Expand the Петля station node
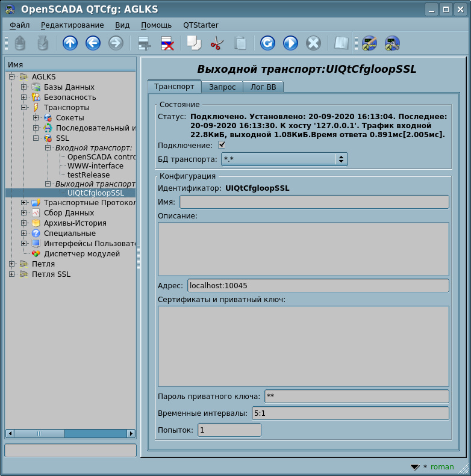The height and width of the screenshot is (476, 471). 11,264
